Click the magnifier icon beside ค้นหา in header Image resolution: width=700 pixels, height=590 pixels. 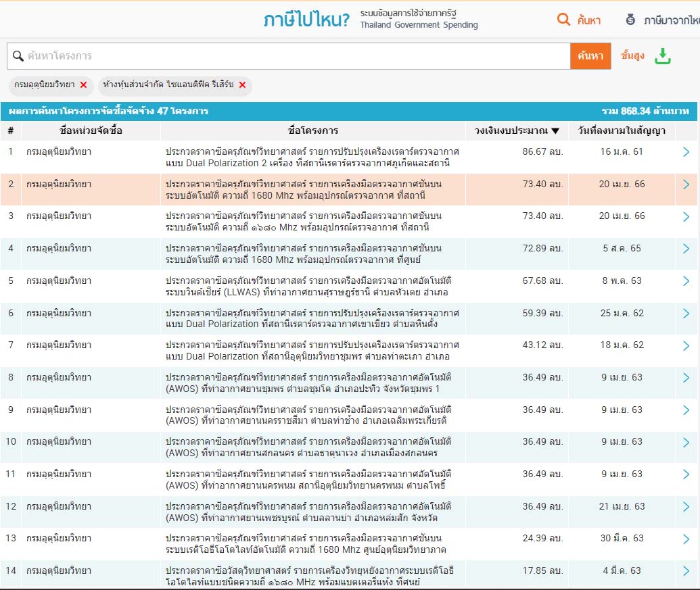click(563, 20)
